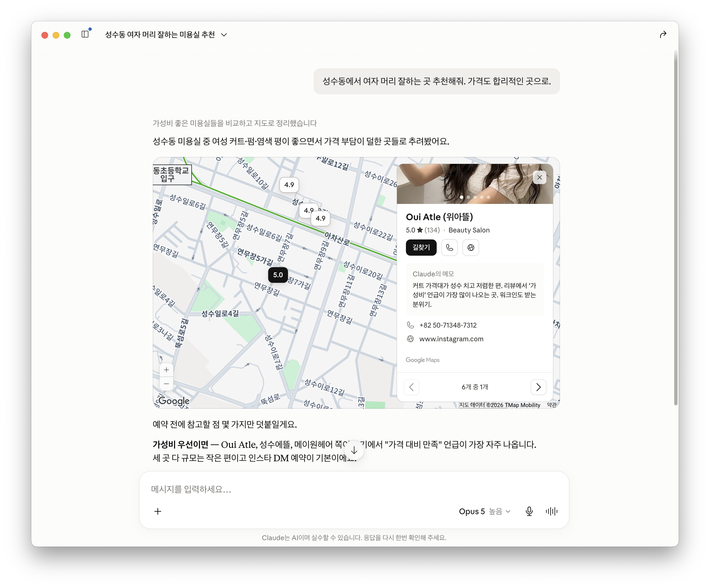Viewport: 710px width, 588px height.
Task: Click scroll-to-bottom down arrow button
Action: pos(354,450)
